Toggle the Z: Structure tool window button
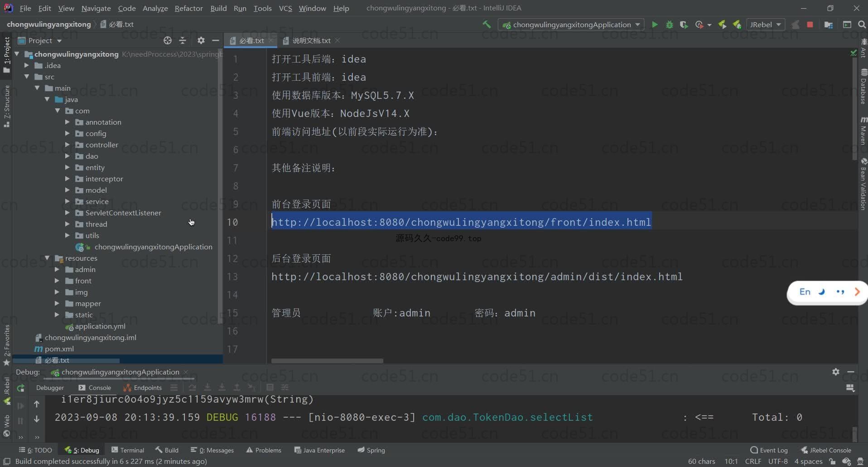This screenshot has height=467, width=868. (7, 106)
